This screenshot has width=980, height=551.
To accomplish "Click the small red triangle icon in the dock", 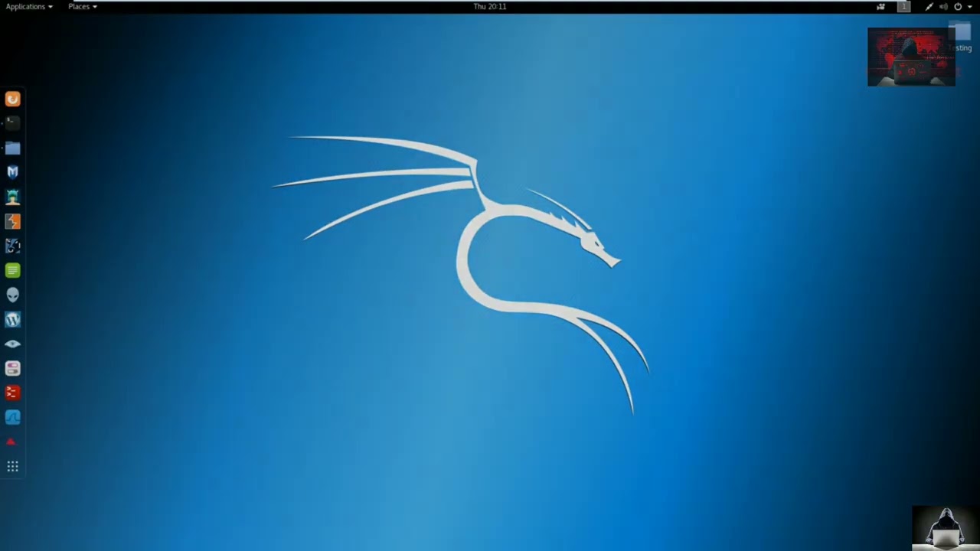I will click(x=11, y=442).
